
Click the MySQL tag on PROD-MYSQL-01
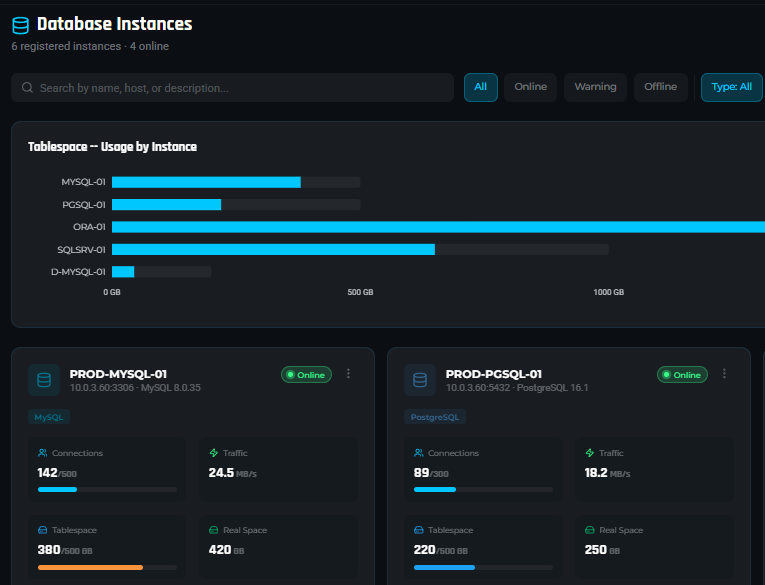pos(48,417)
